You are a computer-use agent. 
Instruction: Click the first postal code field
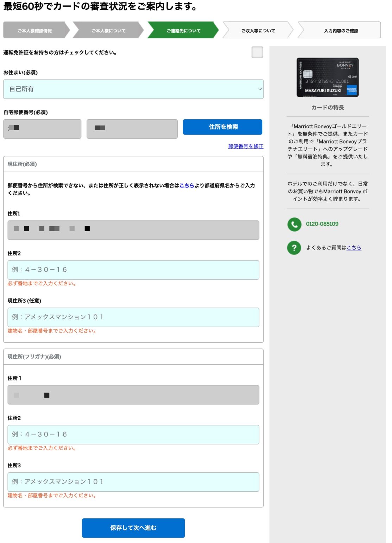click(42, 129)
